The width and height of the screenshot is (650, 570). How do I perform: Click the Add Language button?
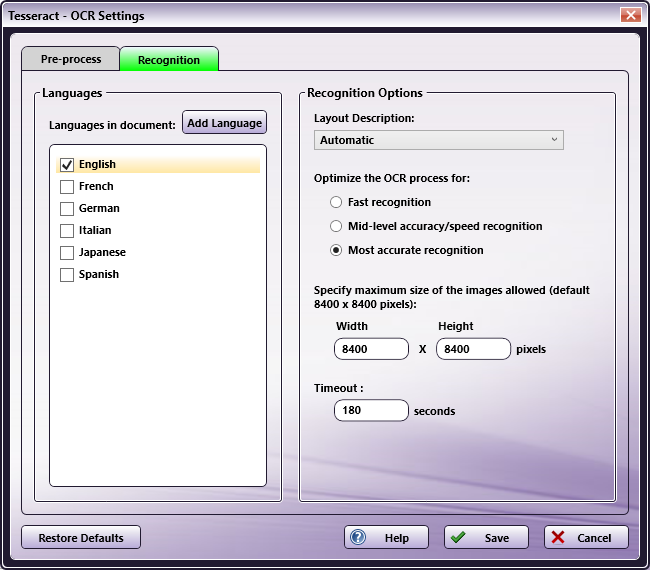click(224, 123)
